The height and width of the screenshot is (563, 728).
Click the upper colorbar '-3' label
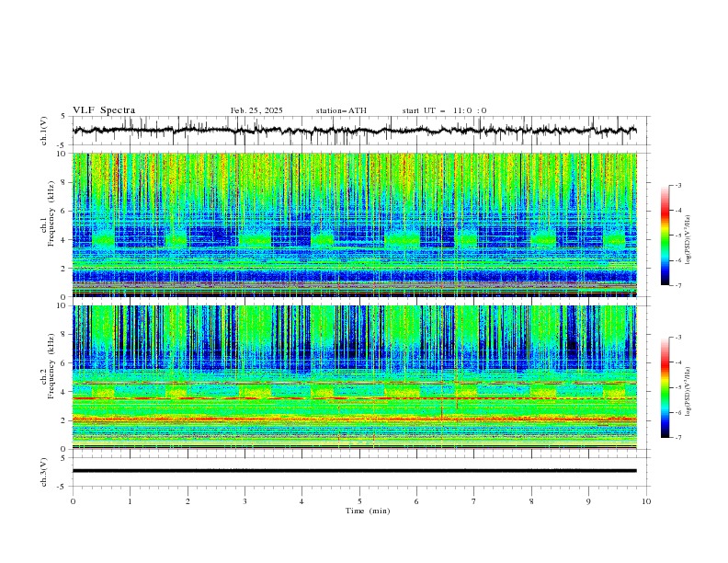[x=677, y=185]
